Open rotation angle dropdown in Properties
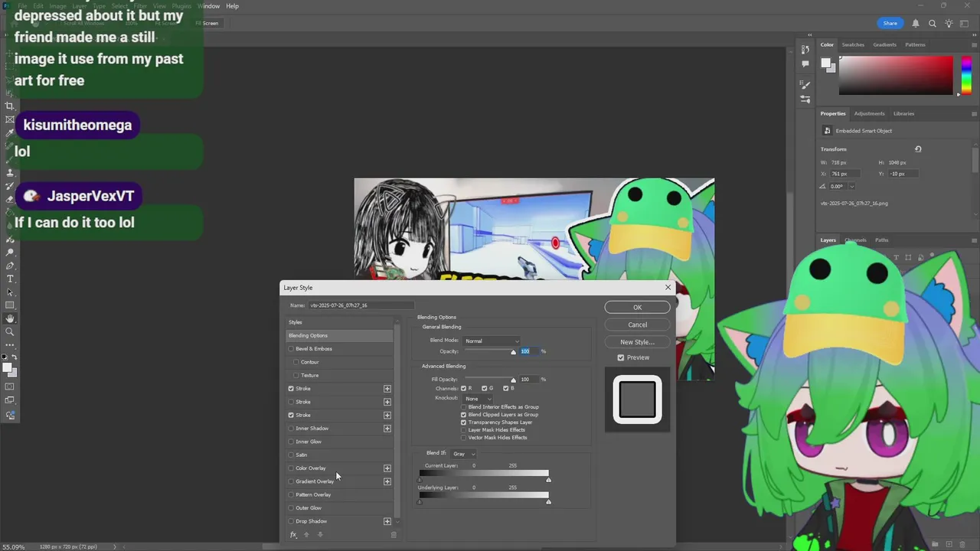 pos(851,186)
